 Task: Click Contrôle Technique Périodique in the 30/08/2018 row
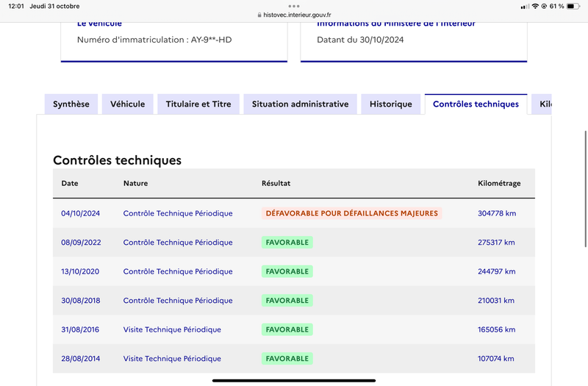point(178,301)
